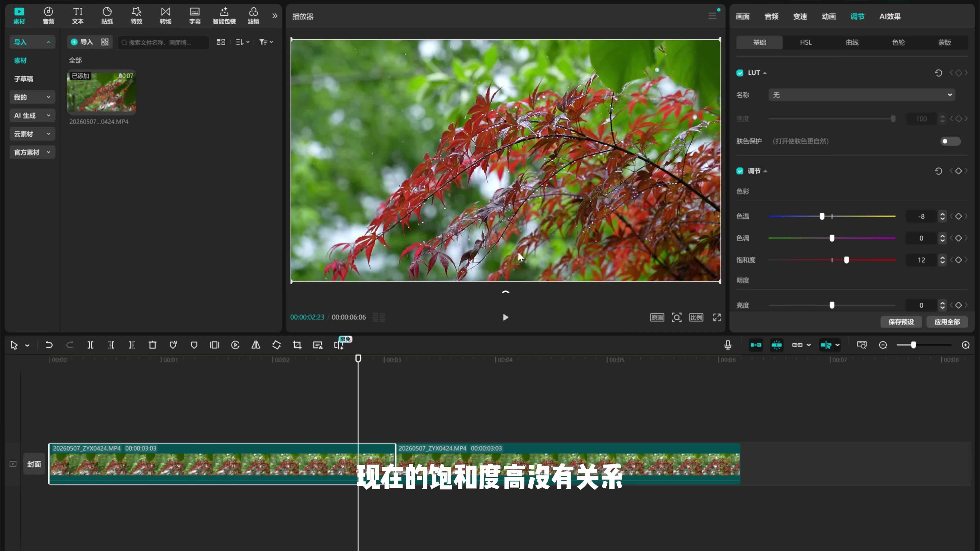Enter fullscreen player preview
This screenshot has height=551, width=980.
717,318
